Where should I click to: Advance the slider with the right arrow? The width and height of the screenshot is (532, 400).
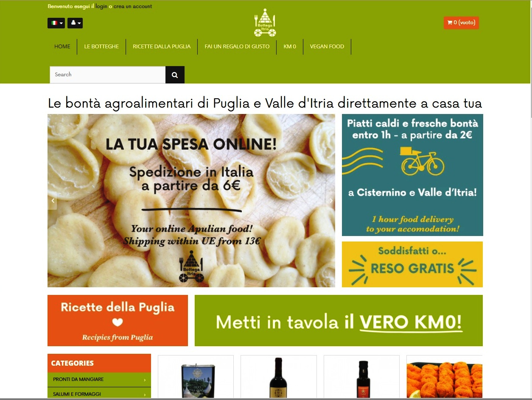click(331, 201)
